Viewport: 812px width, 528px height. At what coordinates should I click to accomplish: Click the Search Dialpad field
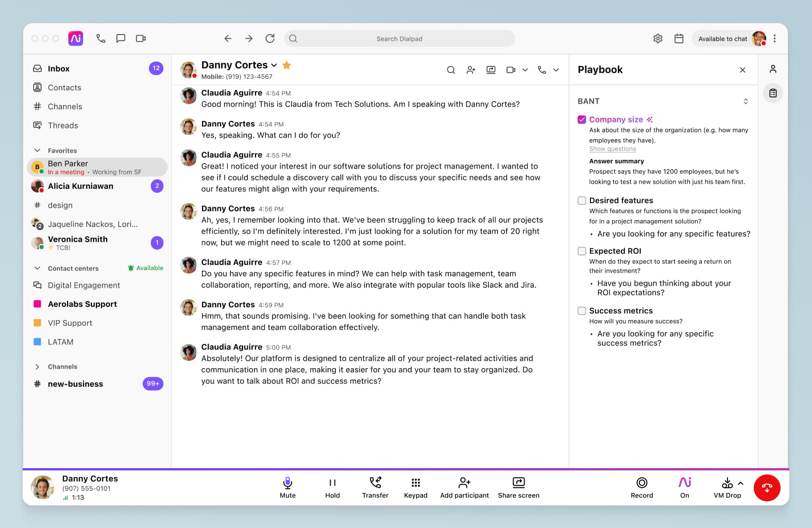[399, 39]
